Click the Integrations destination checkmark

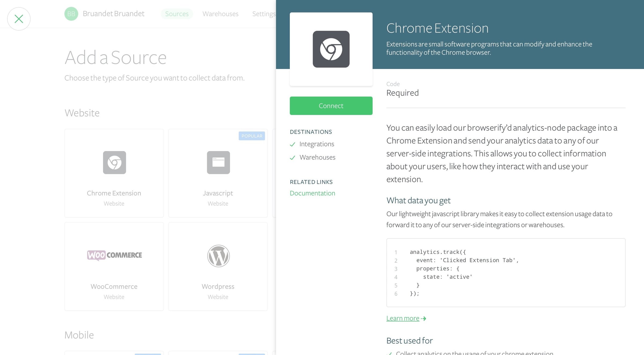[292, 144]
